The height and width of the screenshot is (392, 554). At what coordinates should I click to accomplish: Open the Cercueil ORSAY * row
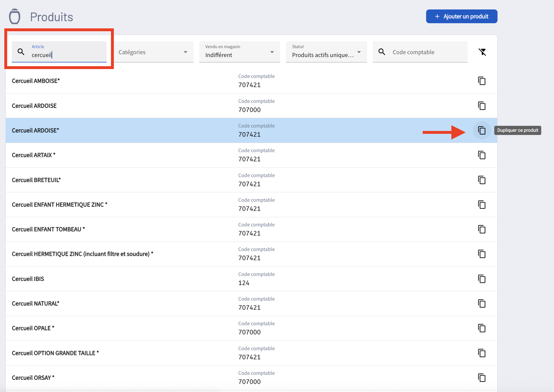coord(251,378)
